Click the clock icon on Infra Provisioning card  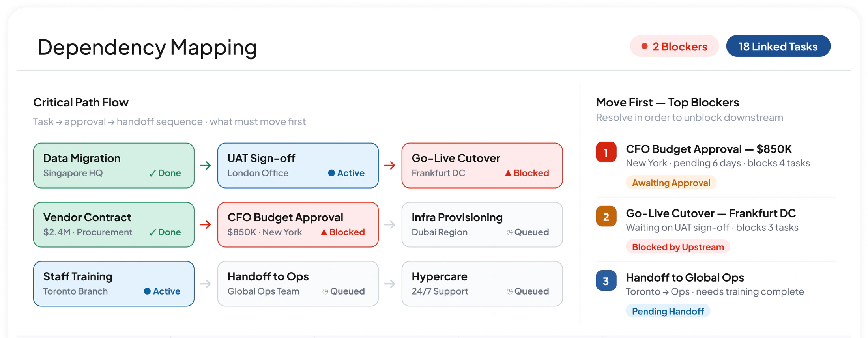509,233
